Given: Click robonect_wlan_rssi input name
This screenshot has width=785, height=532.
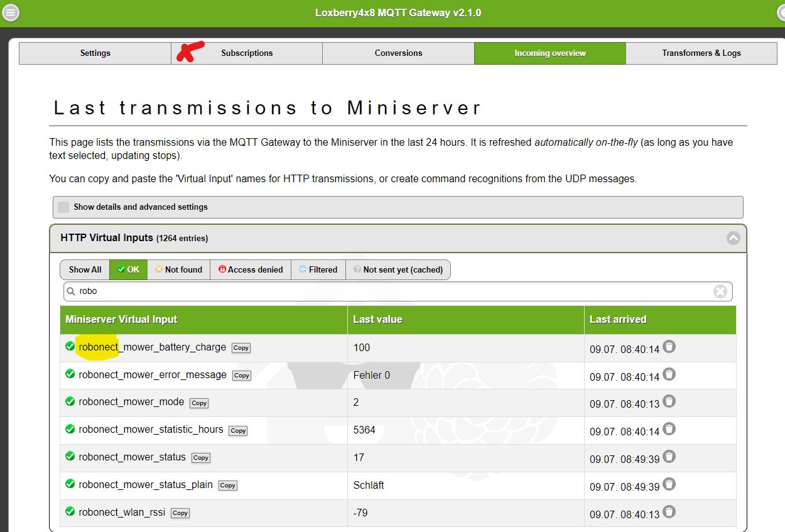Looking at the screenshot, I should point(122,513).
